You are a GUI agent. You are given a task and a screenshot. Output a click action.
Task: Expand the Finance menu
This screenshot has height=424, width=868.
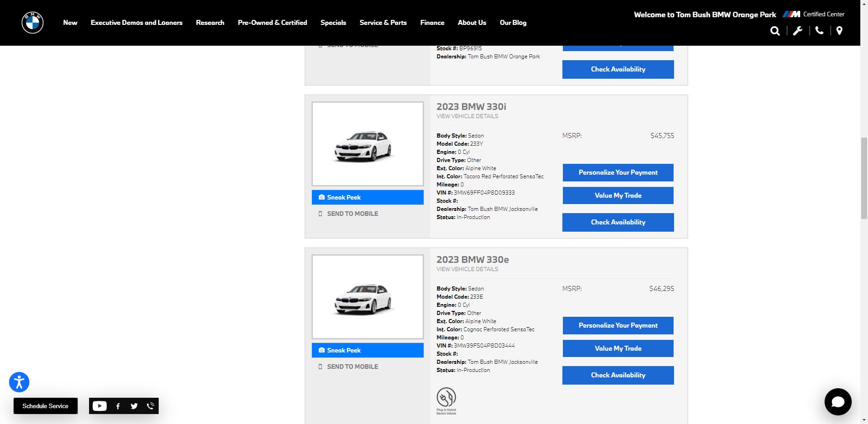click(x=432, y=23)
